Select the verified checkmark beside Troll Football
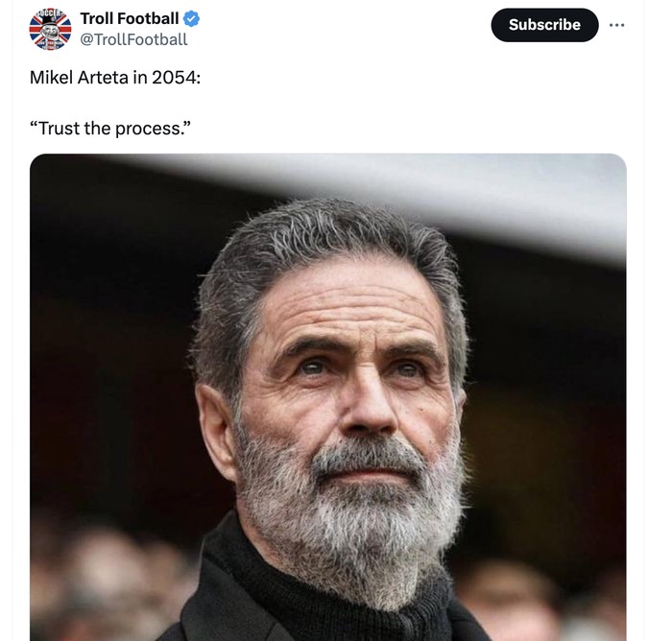 click(192, 18)
